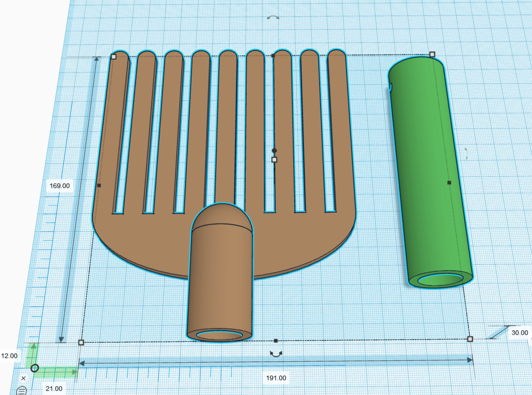
Task: Click the black center pivot dot on the rake
Action: tap(274, 151)
